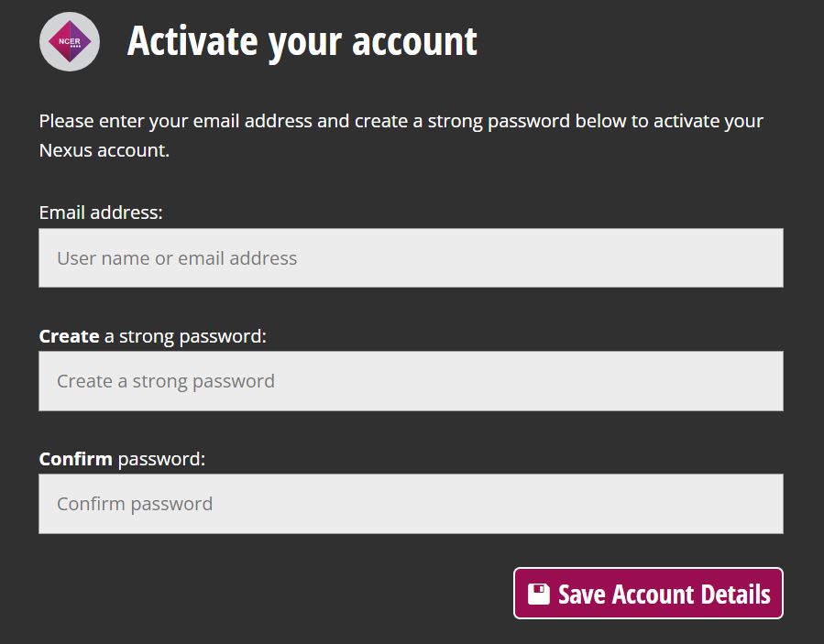824x644 pixels.
Task: Click the NCER lettering inside the logo
Action: click(69, 39)
